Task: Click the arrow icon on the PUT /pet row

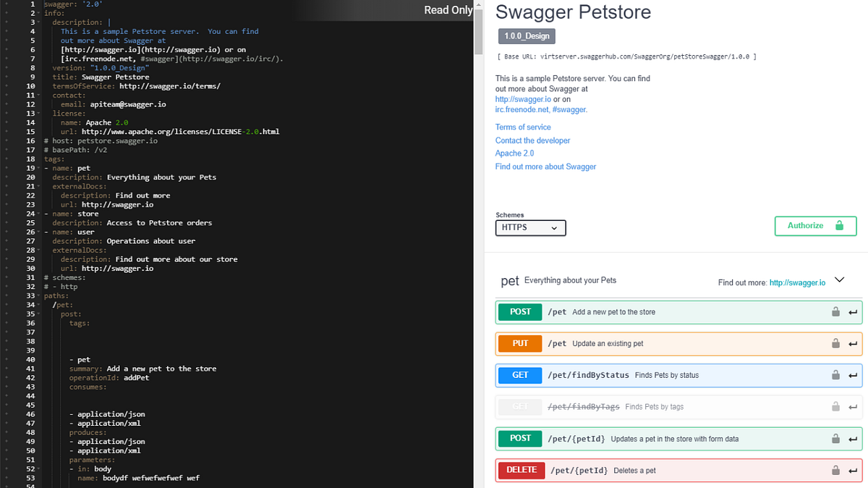Action: (854, 343)
